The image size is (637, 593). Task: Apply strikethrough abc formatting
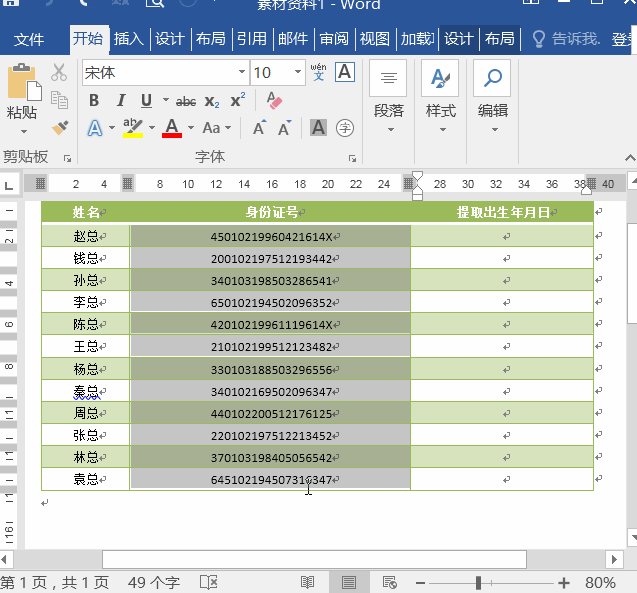[x=186, y=101]
